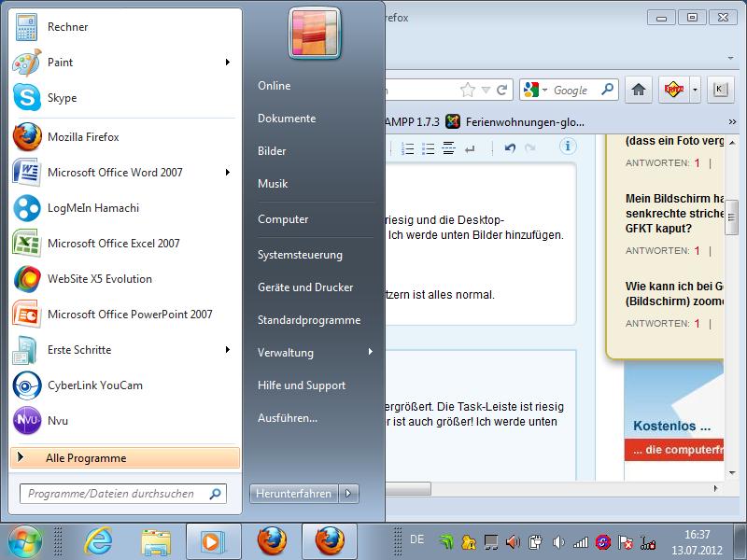This screenshot has width=747, height=560.
Task: Click undo arrow in editor toolbar
Action: click(x=510, y=148)
